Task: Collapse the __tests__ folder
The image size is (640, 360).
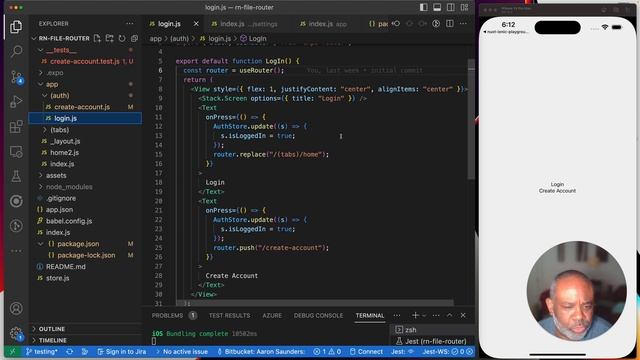Action: [40, 50]
